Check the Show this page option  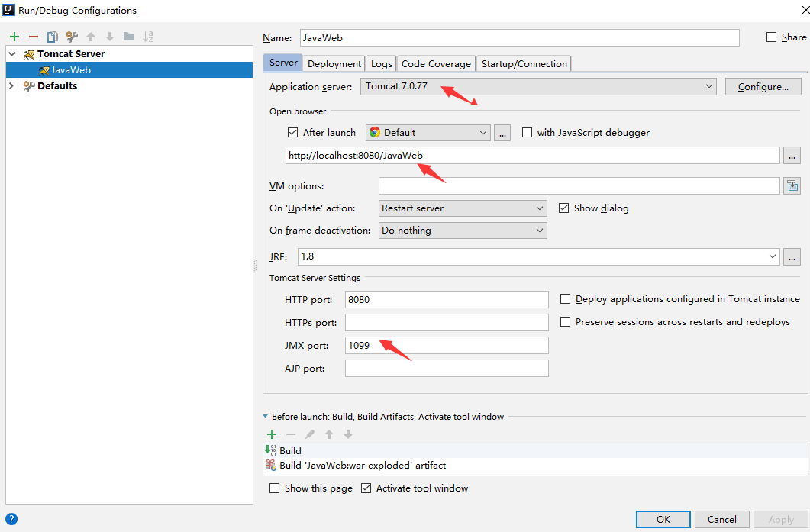pos(275,488)
